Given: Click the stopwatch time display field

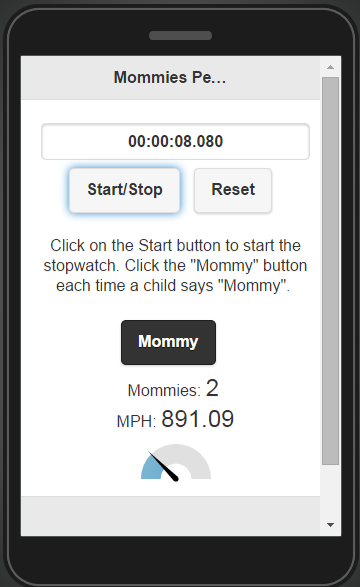Looking at the screenshot, I should pyautogui.click(x=175, y=142).
